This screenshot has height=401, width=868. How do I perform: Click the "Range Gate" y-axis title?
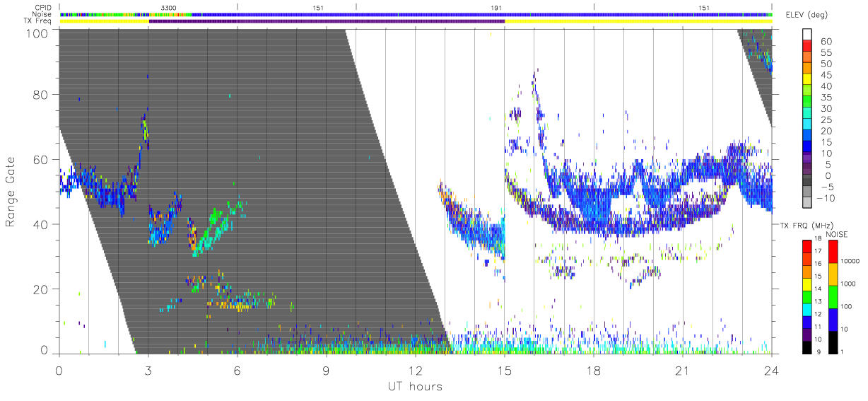click(11, 191)
